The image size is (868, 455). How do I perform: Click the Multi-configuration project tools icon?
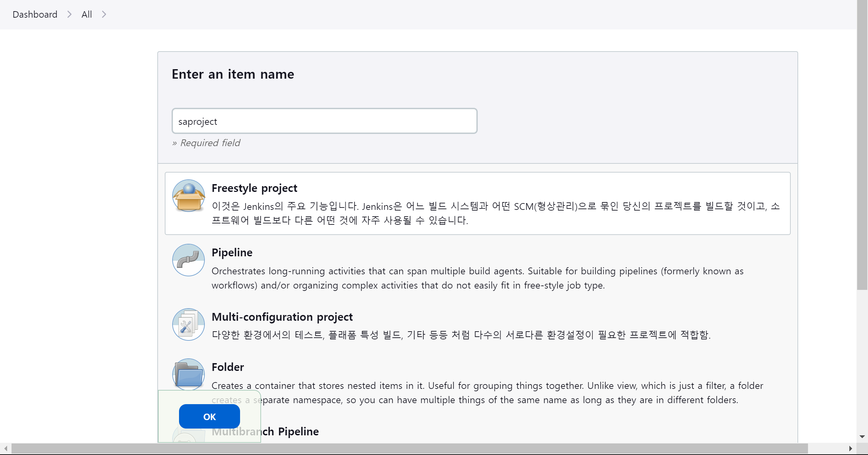(189, 324)
